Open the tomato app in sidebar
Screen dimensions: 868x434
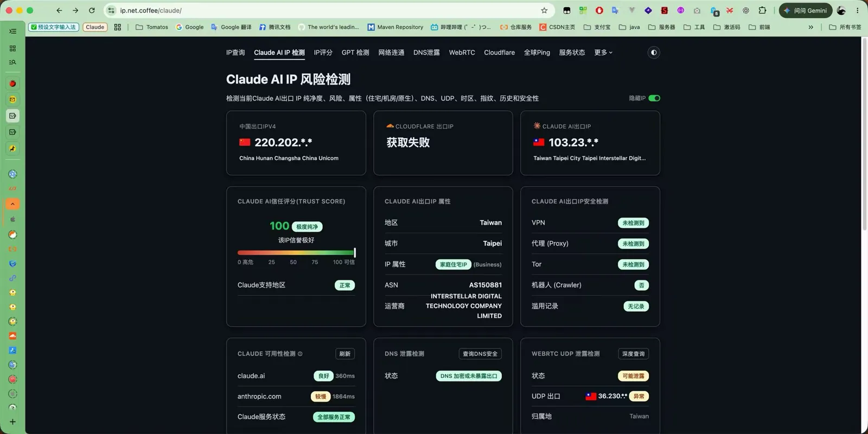[12, 84]
